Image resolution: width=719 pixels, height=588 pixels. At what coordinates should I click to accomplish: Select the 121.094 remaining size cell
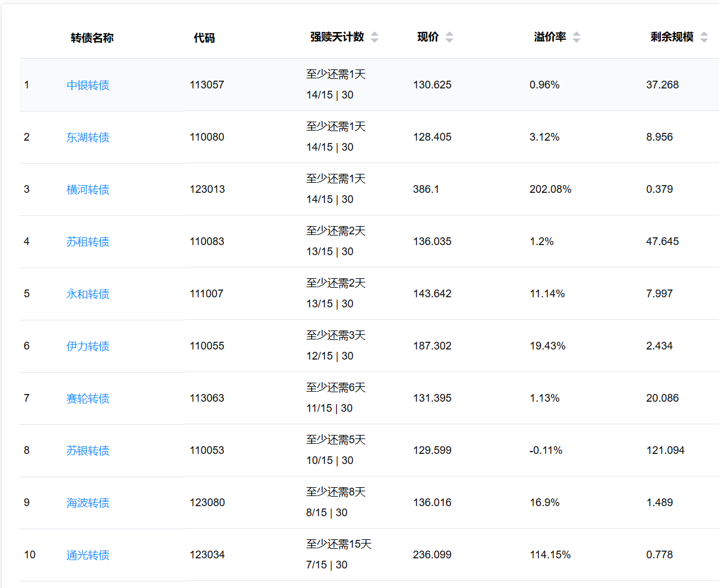tap(665, 450)
